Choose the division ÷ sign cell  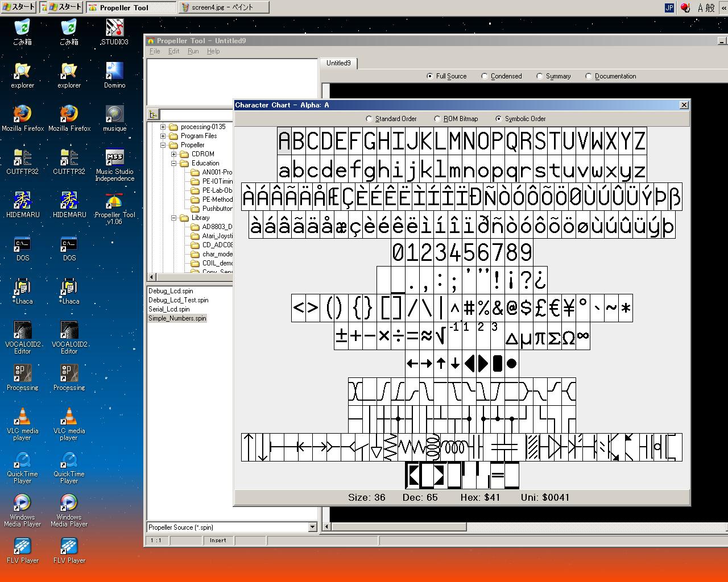pos(398,336)
